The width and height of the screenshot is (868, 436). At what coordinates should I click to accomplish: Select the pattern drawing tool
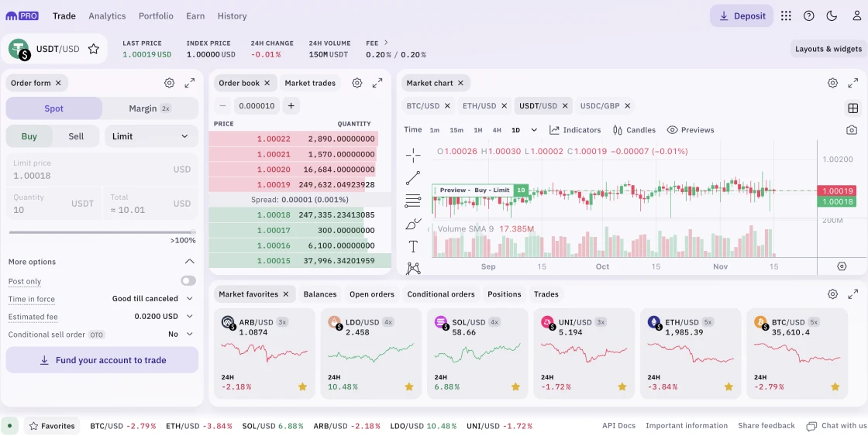tap(413, 269)
